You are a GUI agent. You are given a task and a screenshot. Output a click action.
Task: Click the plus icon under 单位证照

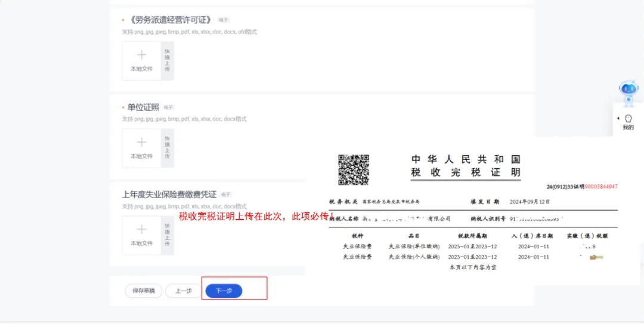141,143
